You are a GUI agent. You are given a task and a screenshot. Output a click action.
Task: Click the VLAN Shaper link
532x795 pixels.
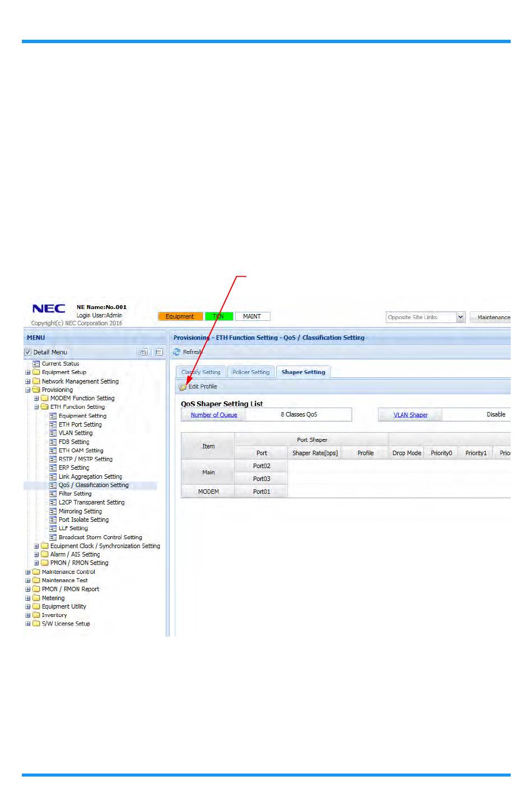click(x=410, y=415)
